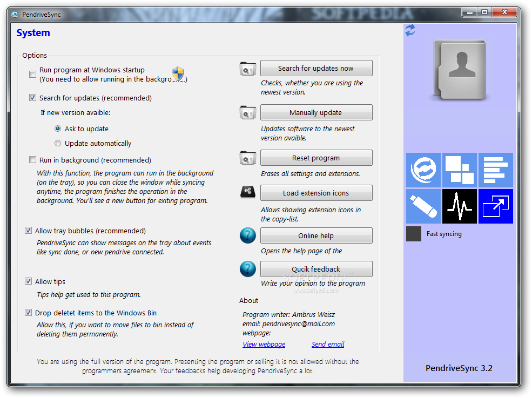Image resolution: width=532 pixels, height=398 pixels.
Task: Open the activity pulse tile
Action: pyautogui.click(x=460, y=206)
